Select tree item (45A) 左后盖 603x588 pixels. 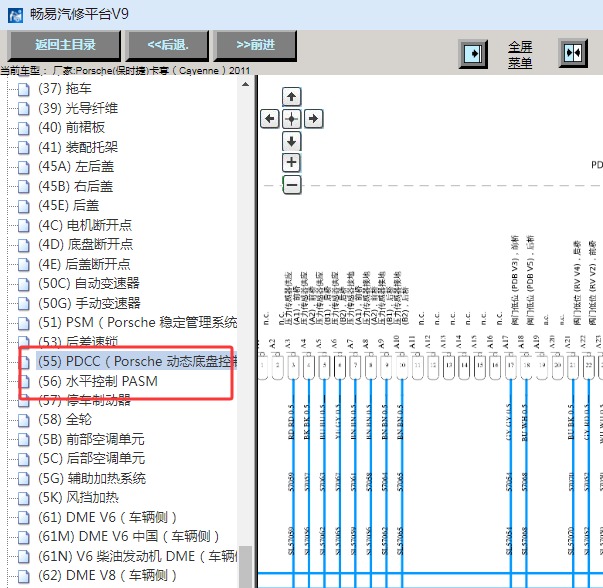click(76, 167)
